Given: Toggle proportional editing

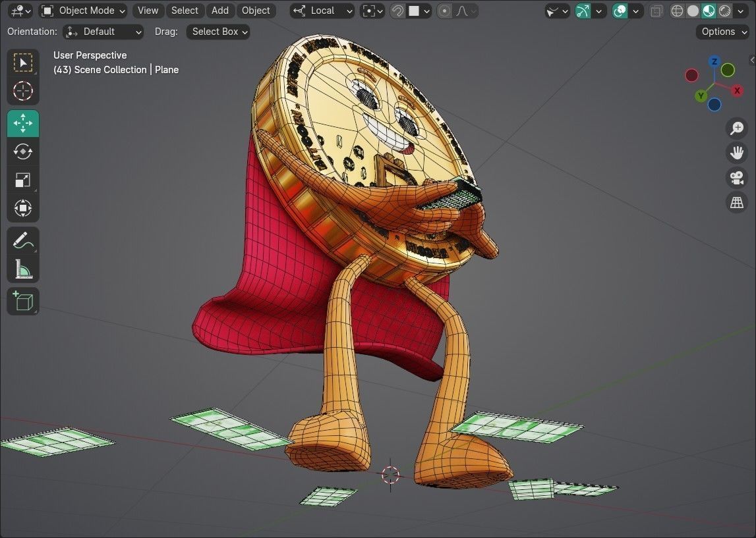Looking at the screenshot, I should pyautogui.click(x=444, y=11).
